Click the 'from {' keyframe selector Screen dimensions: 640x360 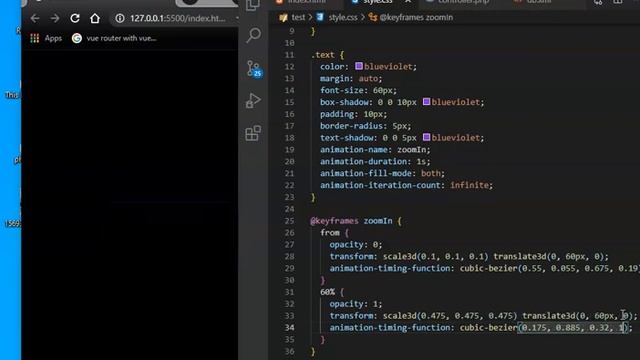click(334, 233)
